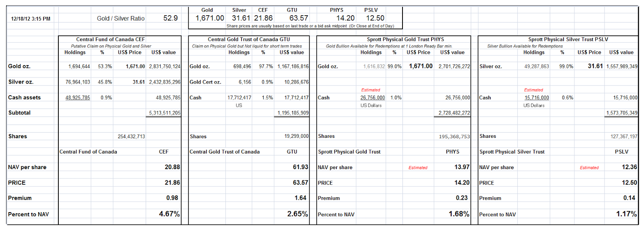
Task: Select GTU gold holdings 698,496
Action: tap(242, 66)
